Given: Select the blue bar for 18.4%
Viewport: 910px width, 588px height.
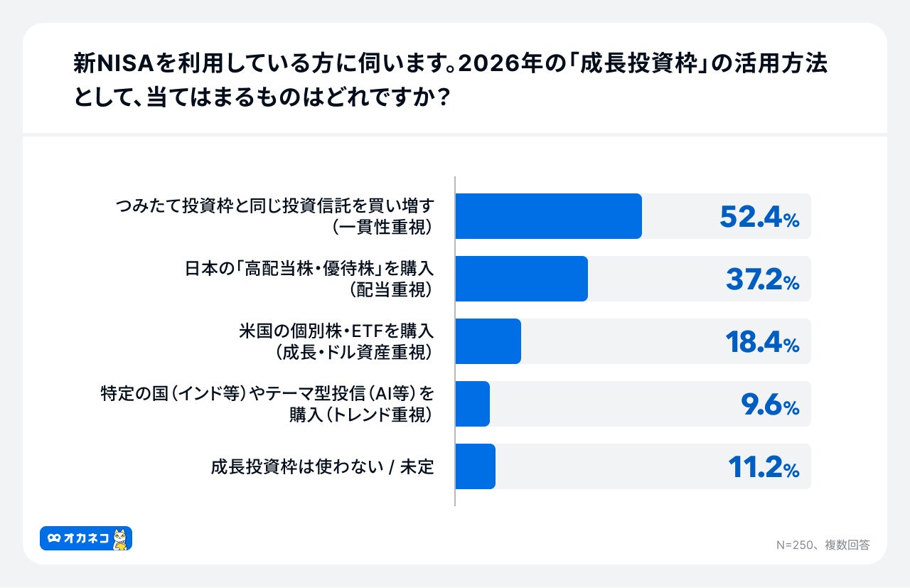Looking at the screenshot, I should [x=488, y=341].
